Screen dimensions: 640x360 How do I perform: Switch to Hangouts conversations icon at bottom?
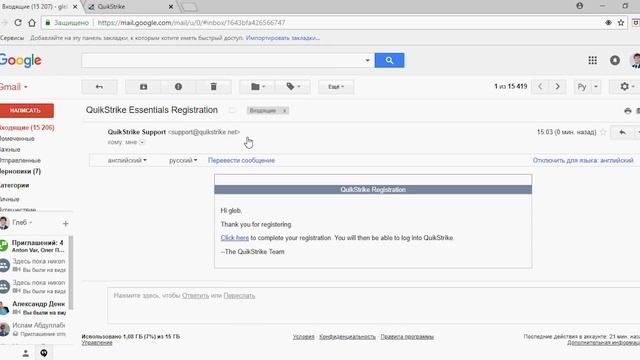(44, 353)
